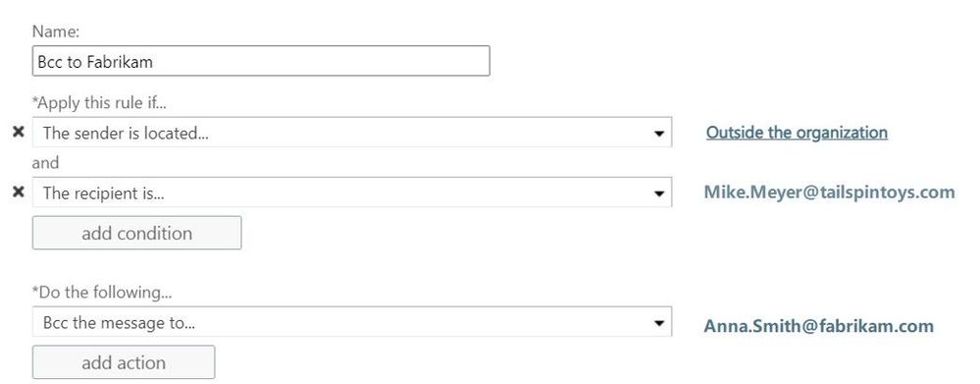Edit recipient Mike.Meyer@tailspintoys.com
The image size is (980, 384).
[829, 192]
